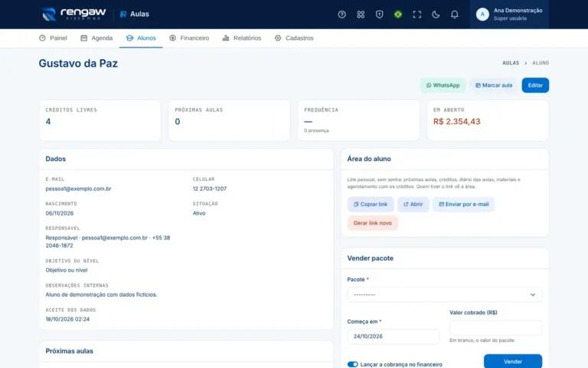588x368 pixels.
Task: Toggle dark mode moon icon
Action: (x=436, y=15)
